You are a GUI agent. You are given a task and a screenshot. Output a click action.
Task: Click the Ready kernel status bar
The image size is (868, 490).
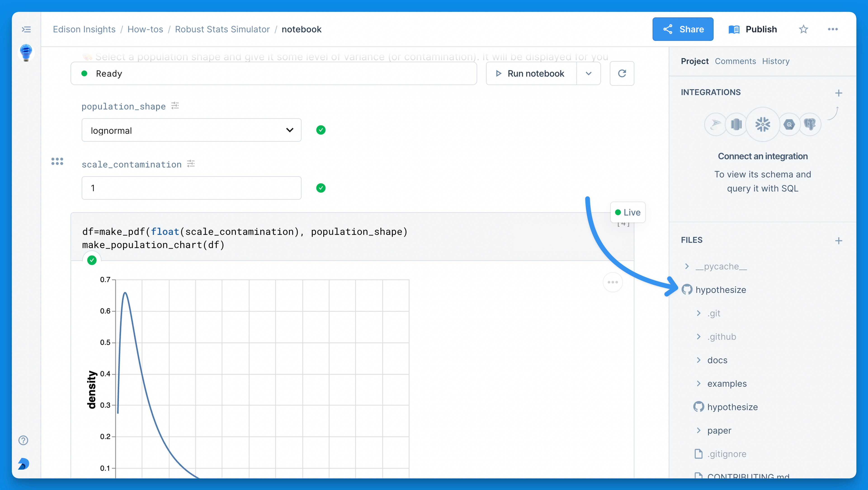(274, 73)
